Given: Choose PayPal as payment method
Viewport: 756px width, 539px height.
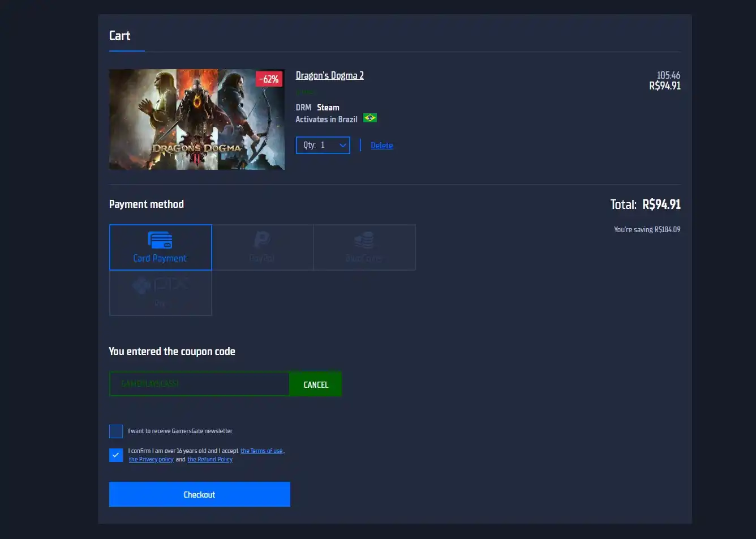Looking at the screenshot, I should [x=263, y=247].
